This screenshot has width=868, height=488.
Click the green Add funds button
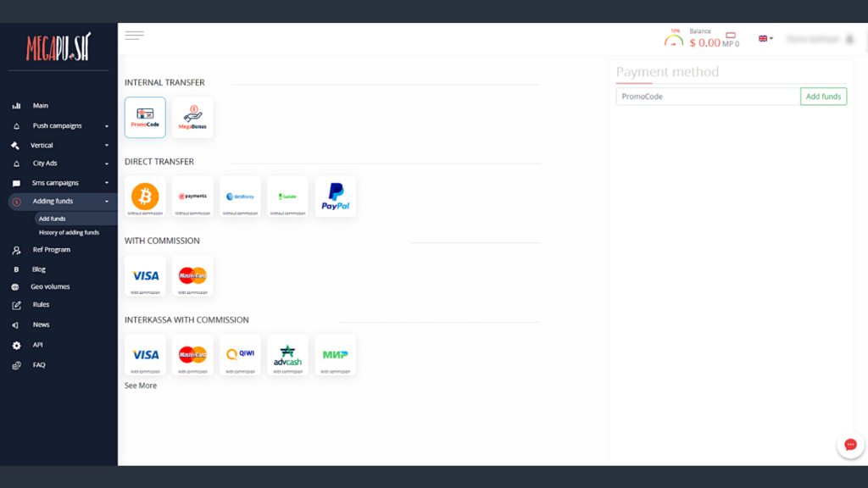(x=823, y=97)
